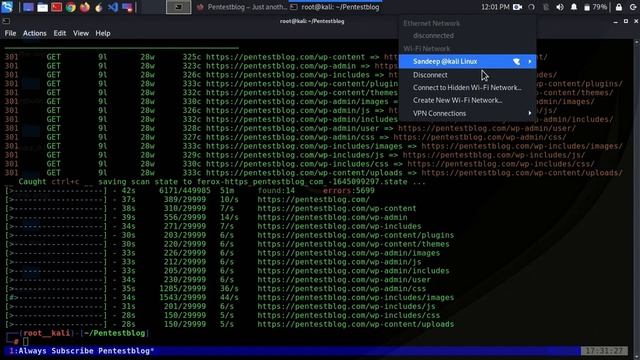Click the terminal window icon in title bar
Screen dimensions: 640x360
(6, 21)
